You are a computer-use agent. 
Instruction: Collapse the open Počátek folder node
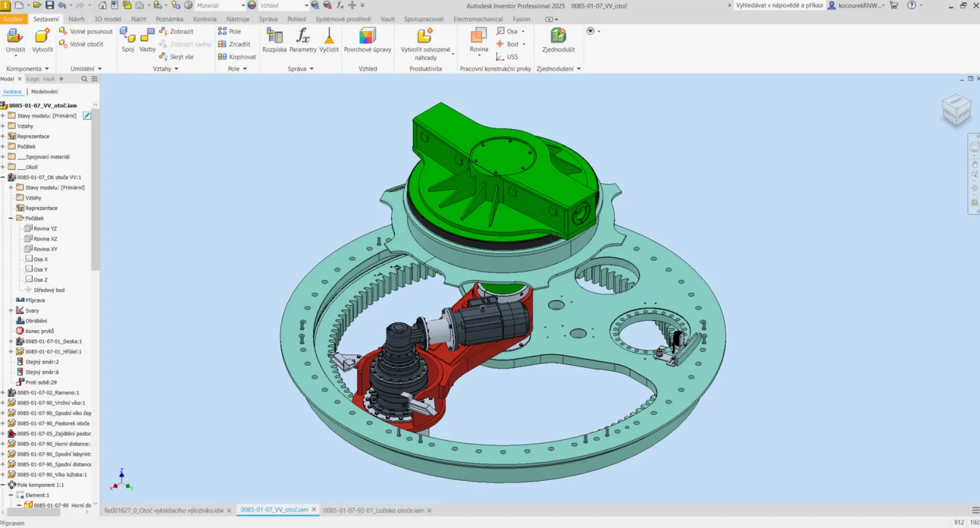pos(11,218)
